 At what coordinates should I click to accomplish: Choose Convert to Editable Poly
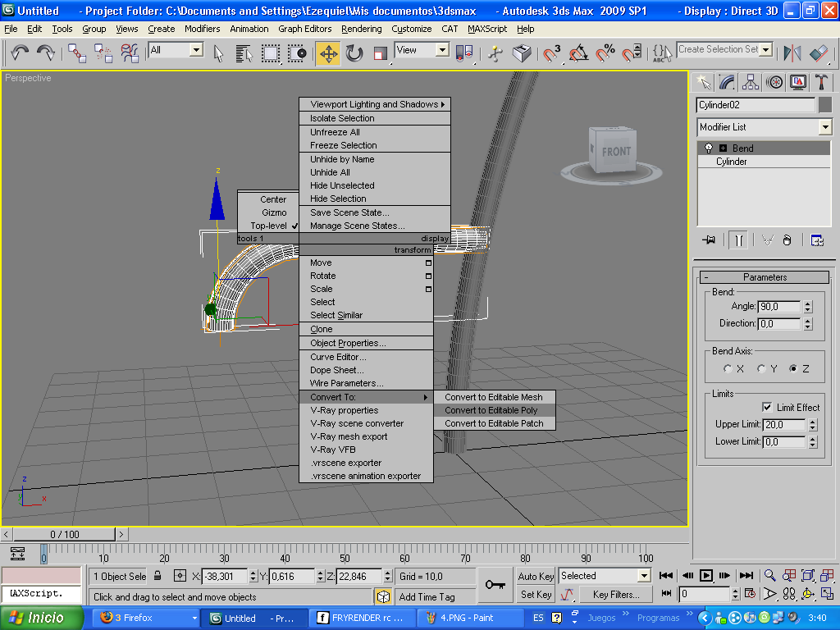[x=495, y=410]
